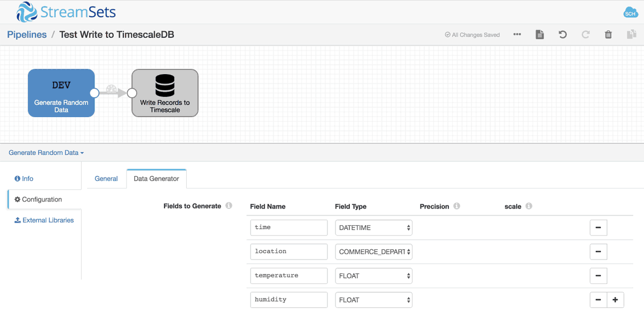Open the more options ellipsis menu

(517, 34)
